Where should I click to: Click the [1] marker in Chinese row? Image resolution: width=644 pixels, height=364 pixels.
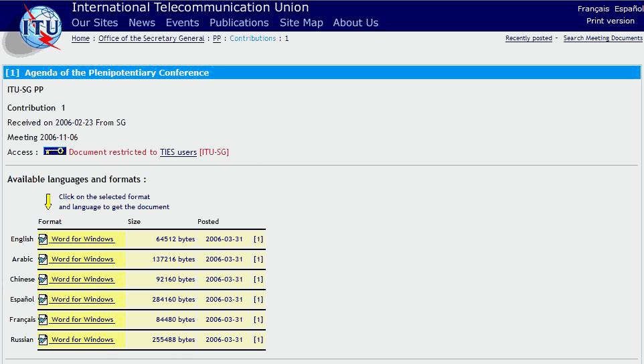(x=258, y=280)
